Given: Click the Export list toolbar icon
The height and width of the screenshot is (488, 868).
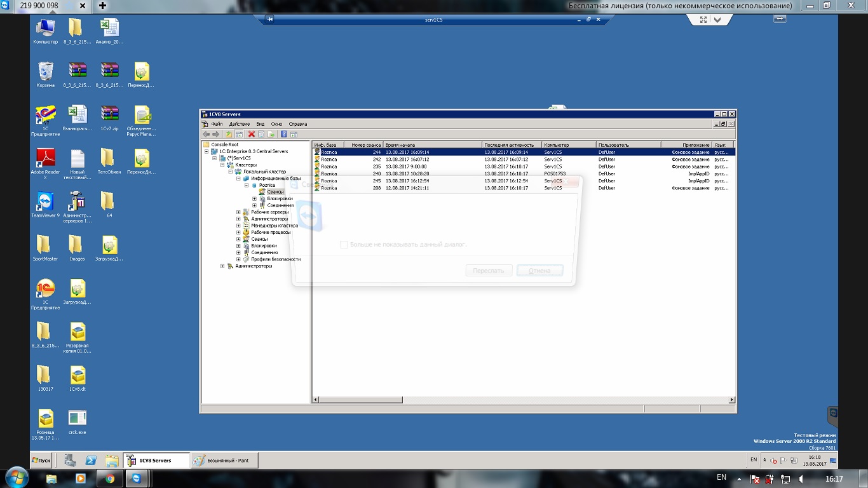Looking at the screenshot, I should (271, 134).
